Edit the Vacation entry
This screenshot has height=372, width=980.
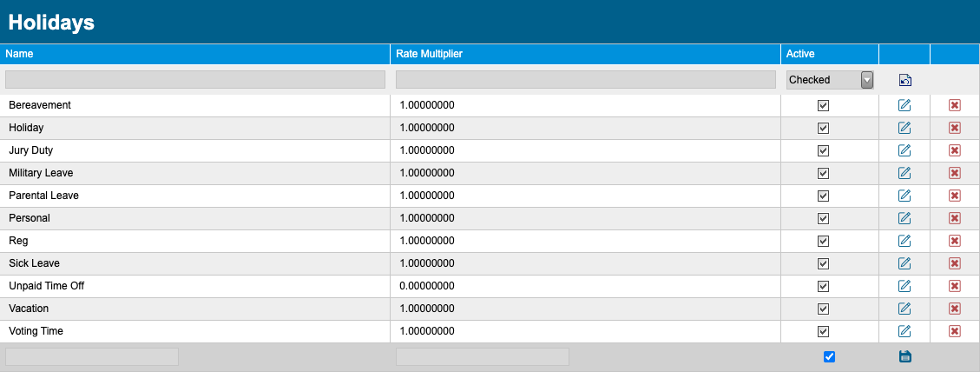point(904,309)
